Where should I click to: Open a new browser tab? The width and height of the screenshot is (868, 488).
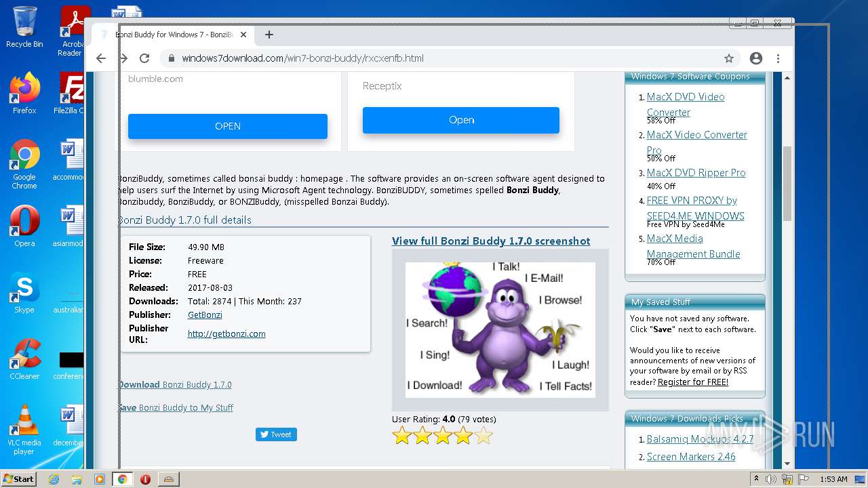click(x=269, y=35)
